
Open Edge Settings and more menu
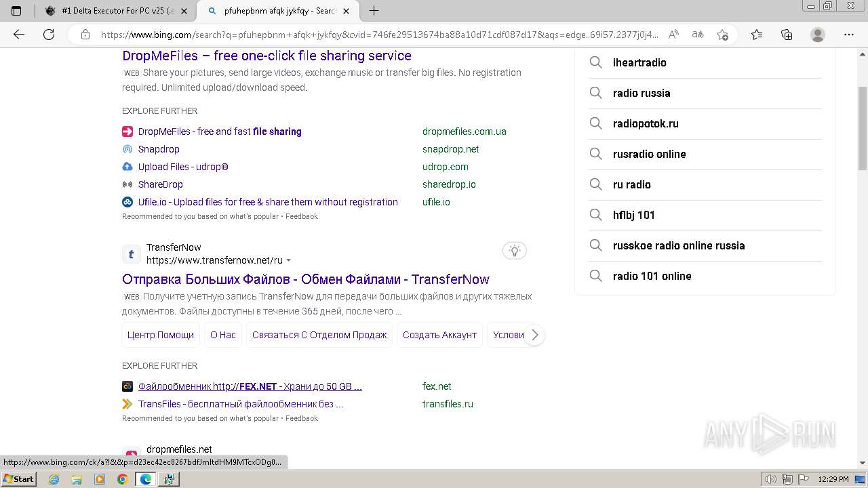pos(849,35)
